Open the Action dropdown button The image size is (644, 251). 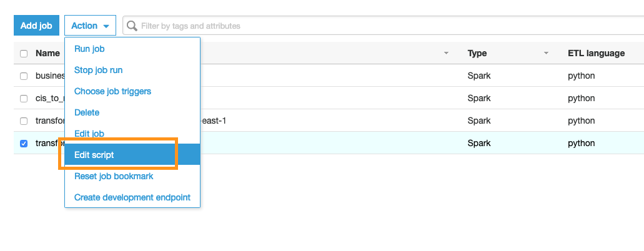(x=91, y=26)
